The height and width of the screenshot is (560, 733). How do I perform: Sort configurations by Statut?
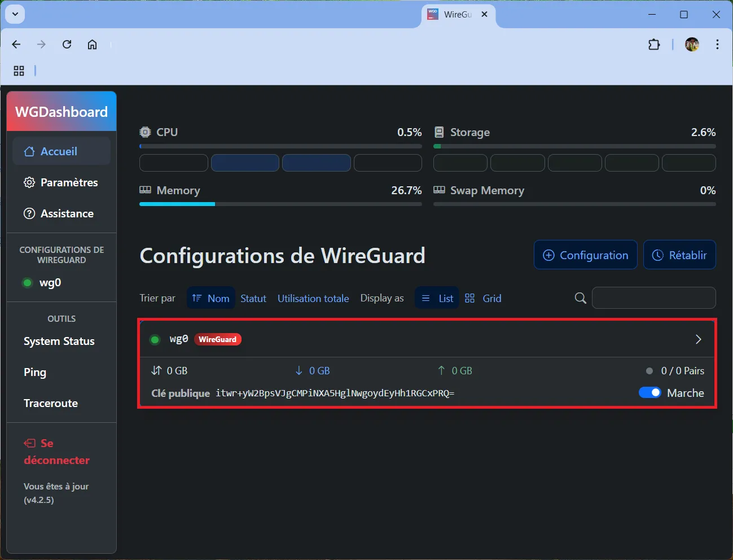pyautogui.click(x=253, y=298)
